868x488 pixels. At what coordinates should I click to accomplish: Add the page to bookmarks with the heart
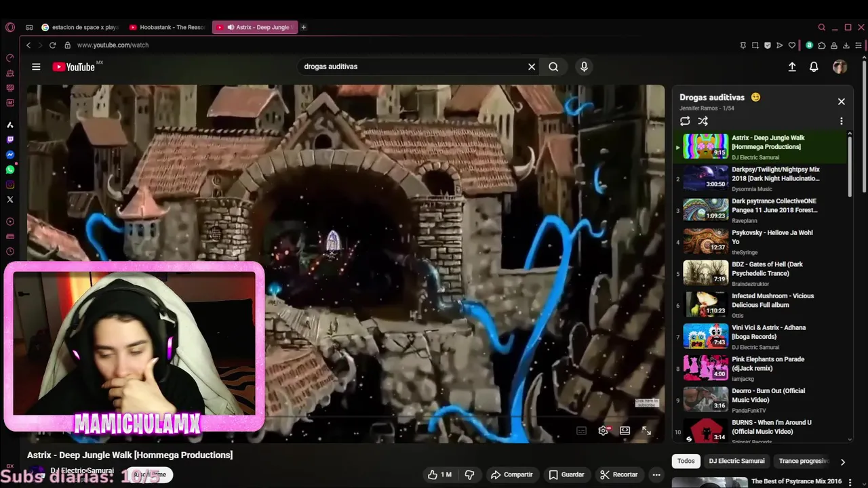[791, 45]
